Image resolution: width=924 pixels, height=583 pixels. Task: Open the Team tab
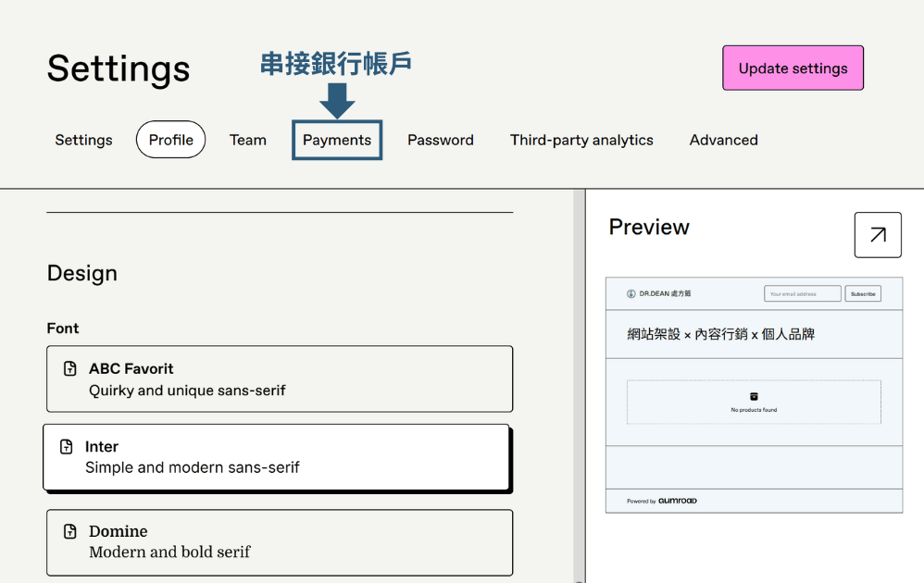click(248, 140)
